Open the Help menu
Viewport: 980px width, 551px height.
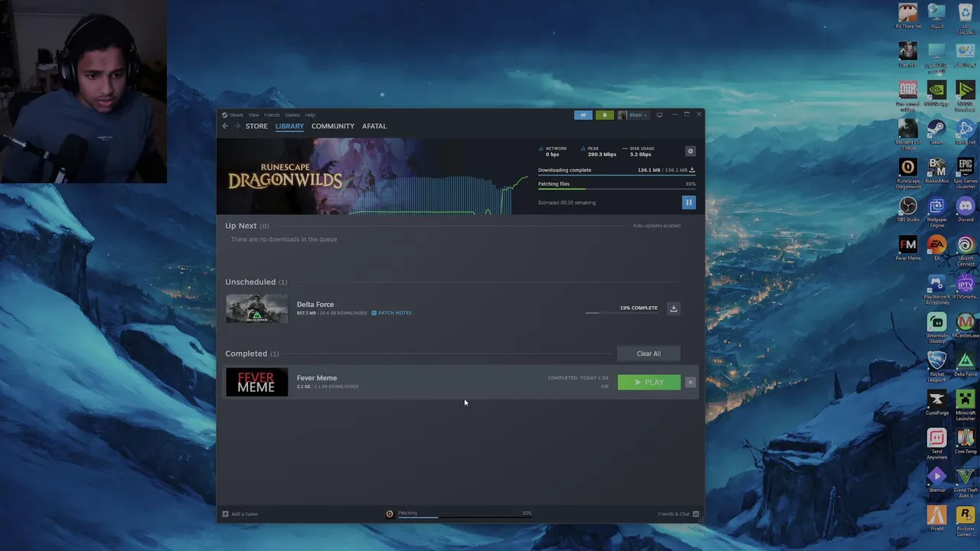point(310,115)
